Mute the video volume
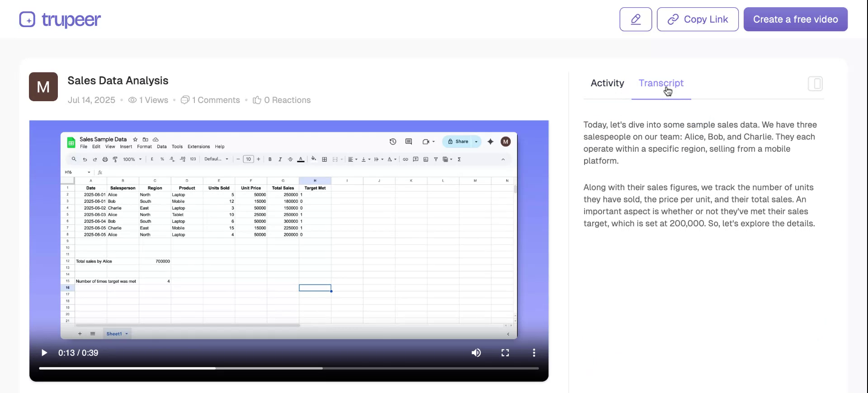This screenshot has width=868, height=393. tap(476, 353)
